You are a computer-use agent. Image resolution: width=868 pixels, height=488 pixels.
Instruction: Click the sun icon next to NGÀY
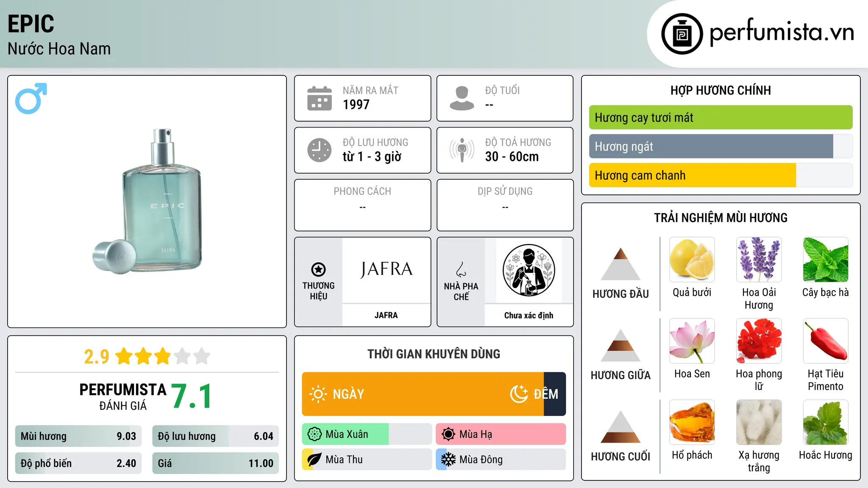coord(318,394)
